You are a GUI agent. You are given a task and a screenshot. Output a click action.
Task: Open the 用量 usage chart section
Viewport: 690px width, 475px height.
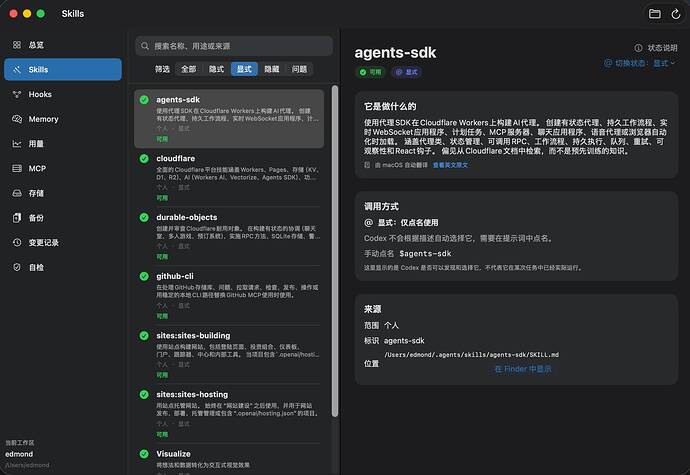click(x=63, y=144)
